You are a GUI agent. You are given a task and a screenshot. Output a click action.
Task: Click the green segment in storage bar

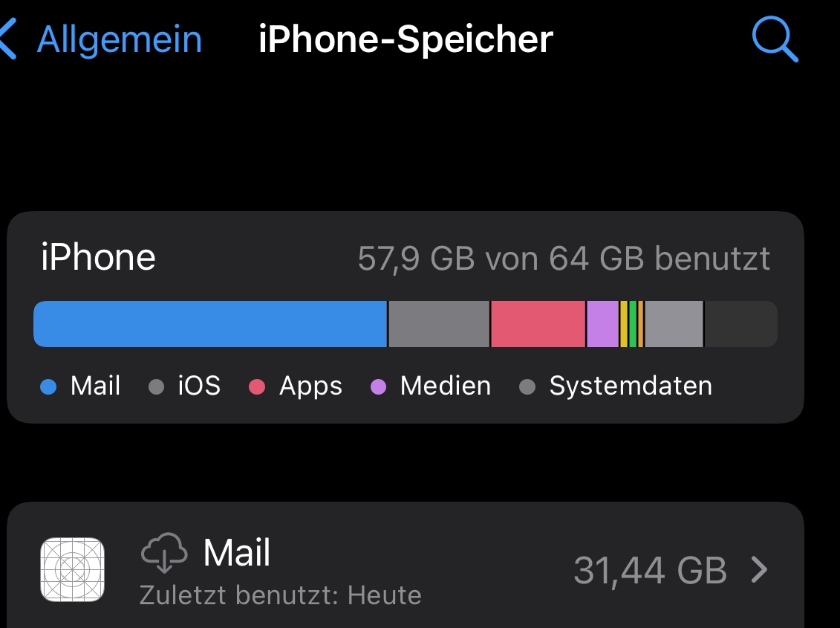point(633,324)
